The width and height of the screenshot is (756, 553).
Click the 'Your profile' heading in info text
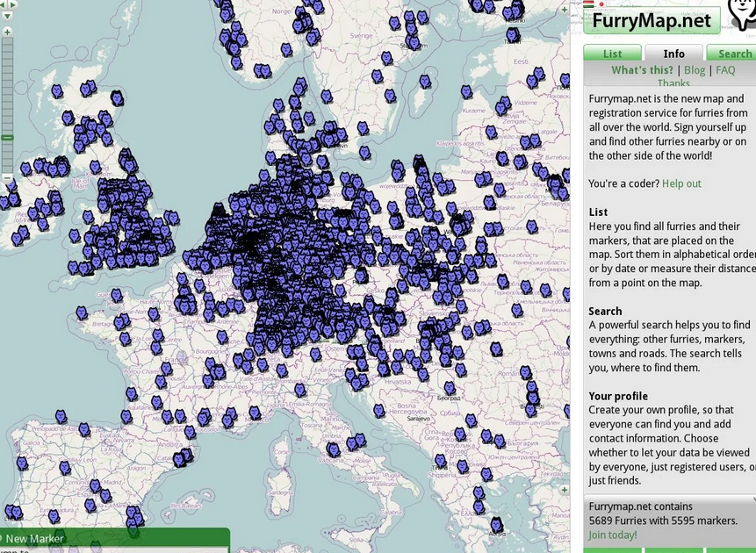[618, 396]
